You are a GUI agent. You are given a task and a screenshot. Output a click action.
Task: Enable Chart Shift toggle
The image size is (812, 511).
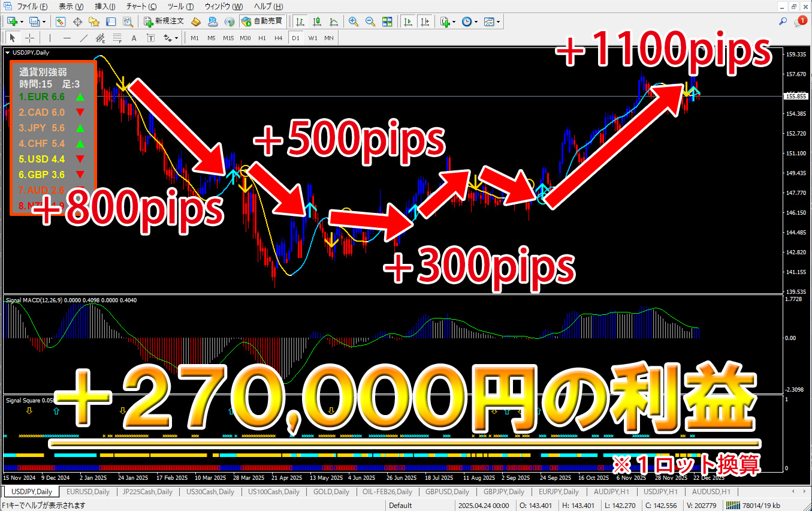425,22
